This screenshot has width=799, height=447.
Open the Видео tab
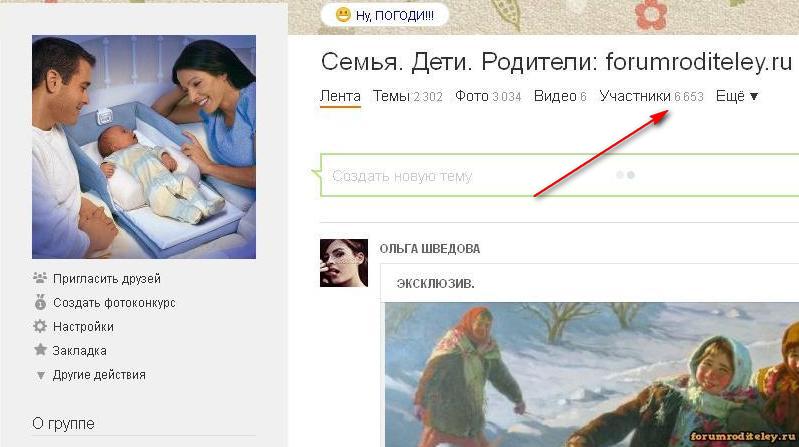(x=560, y=96)
